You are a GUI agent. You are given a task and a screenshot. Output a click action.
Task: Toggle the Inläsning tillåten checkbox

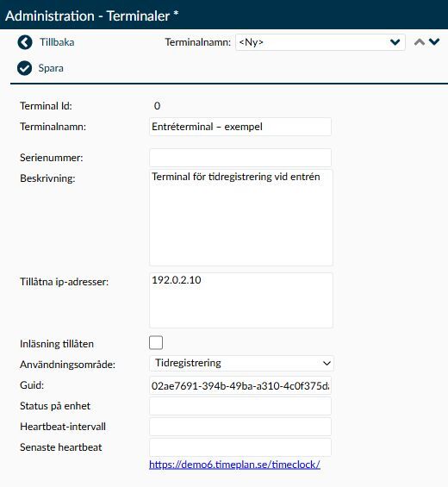(156, 343)
